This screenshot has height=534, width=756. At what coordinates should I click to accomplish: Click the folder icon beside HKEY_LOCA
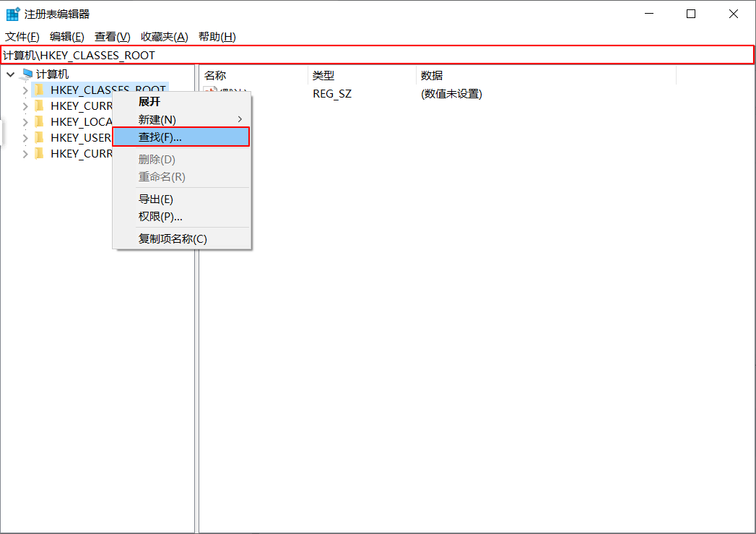[40, 121]
